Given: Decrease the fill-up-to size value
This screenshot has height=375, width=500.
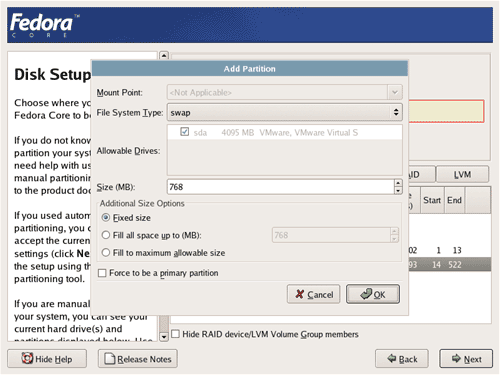Looking at the screenshot, I should click(394, 239).
